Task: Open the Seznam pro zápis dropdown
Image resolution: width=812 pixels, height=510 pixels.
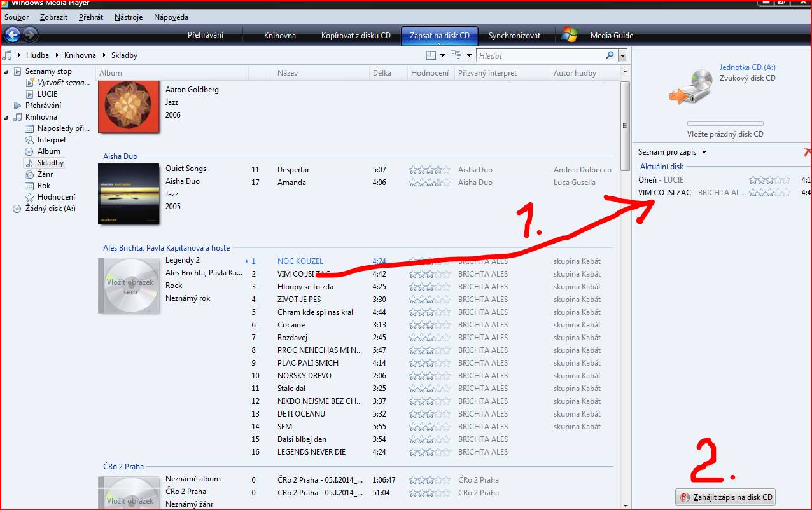Action: (672, 152)
